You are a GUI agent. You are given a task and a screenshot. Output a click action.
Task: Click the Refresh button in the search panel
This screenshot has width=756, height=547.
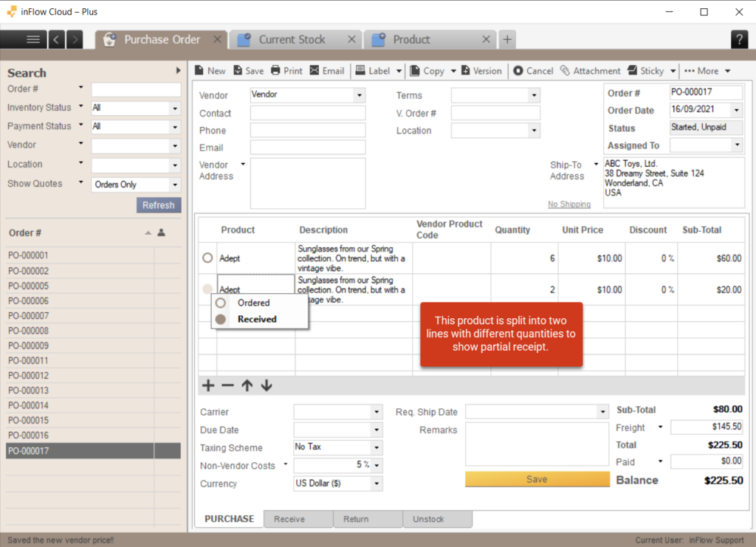tap(158, 204)
